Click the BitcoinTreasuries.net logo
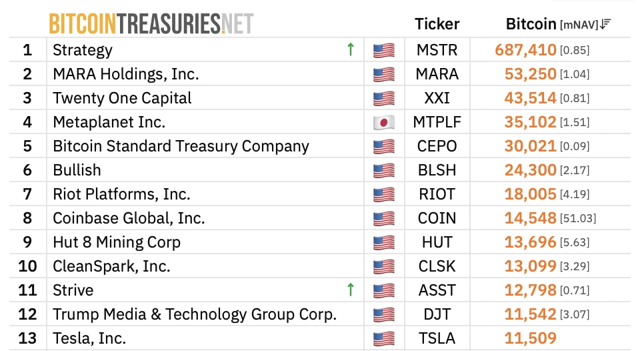The image size is (644, 351). [151, 23]
